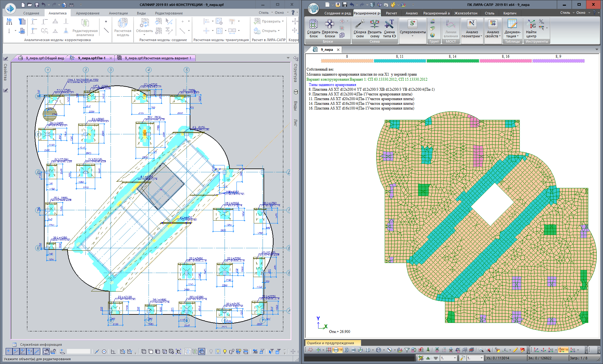
Task: Click the Открыть button
Action: (x=266, y=31)
